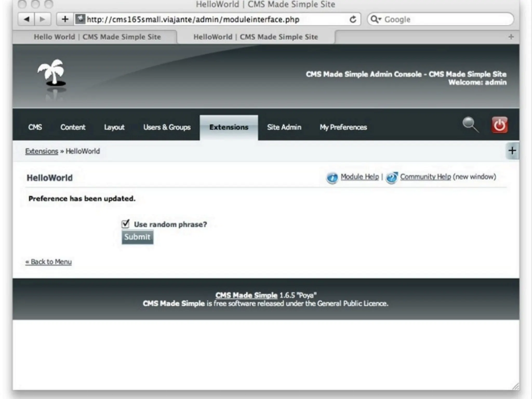Click the Submit button
Image resolution: width=532 pixels, height=399 pixels.
pos(137,237)
